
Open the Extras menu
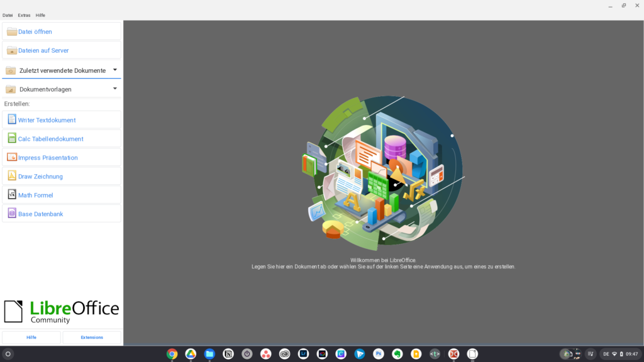pyautogui.click(x=24, y=15)
